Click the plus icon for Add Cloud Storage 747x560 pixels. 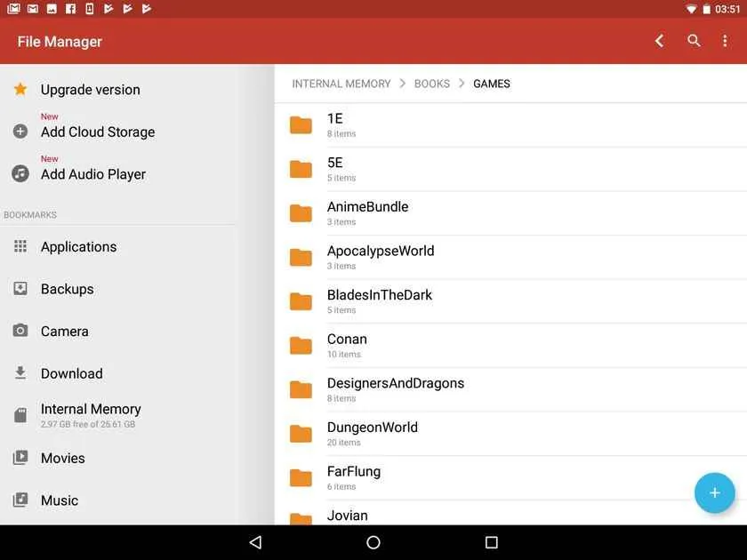20,131
